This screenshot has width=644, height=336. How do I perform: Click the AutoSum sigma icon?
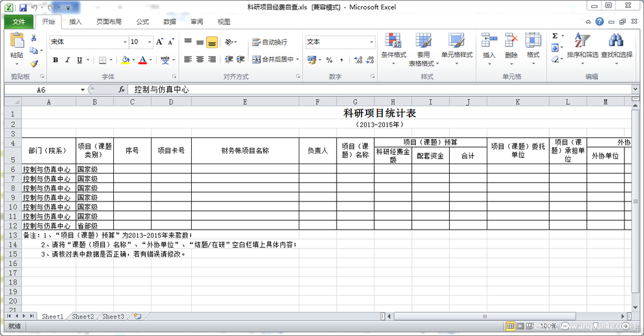[555, 36]
